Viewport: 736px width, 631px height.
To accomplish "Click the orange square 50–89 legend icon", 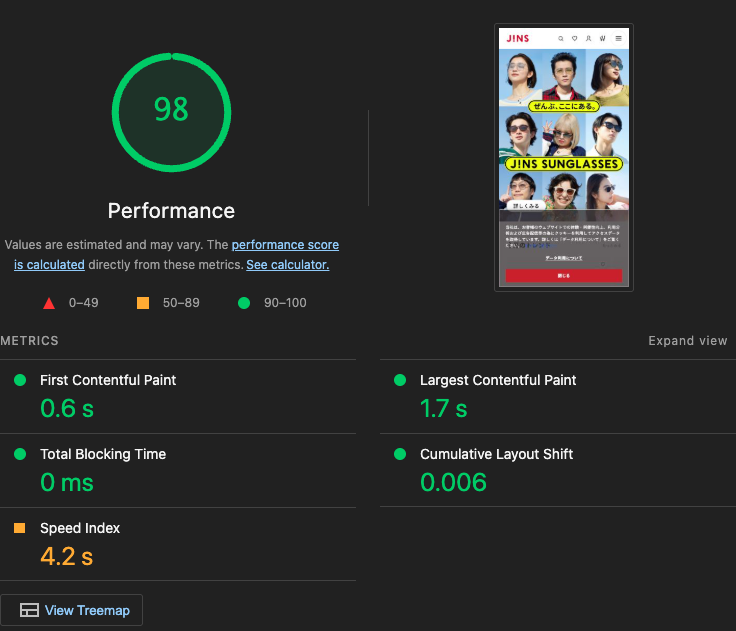I will click(x=143, y=303).
